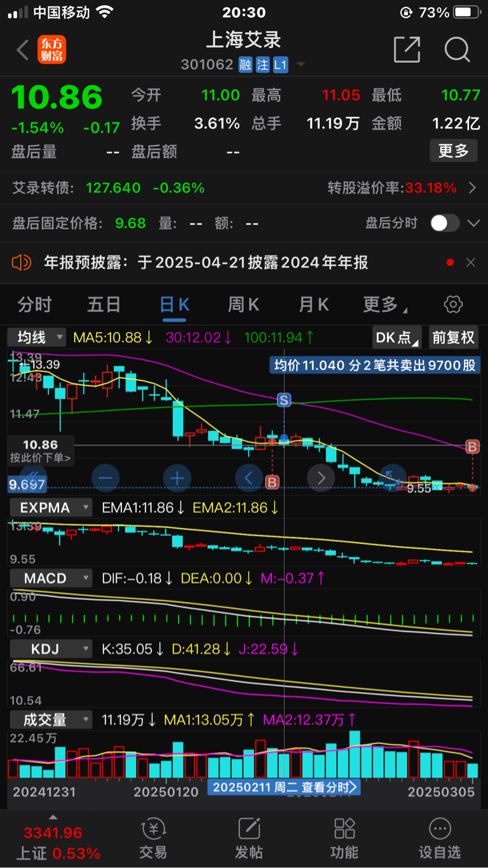The height and width of the screenshot is (868, 488).
Task: Switch to 五日 tab
Action: click(104, 304)
